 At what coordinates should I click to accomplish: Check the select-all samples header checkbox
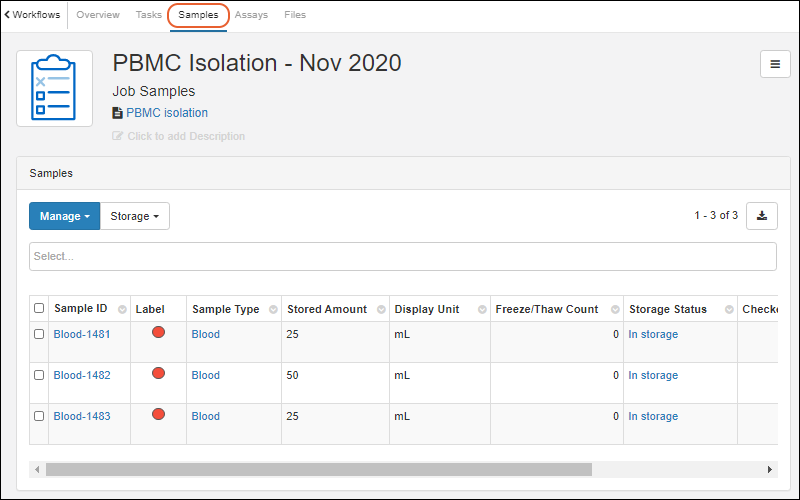(x=39, y=309)
